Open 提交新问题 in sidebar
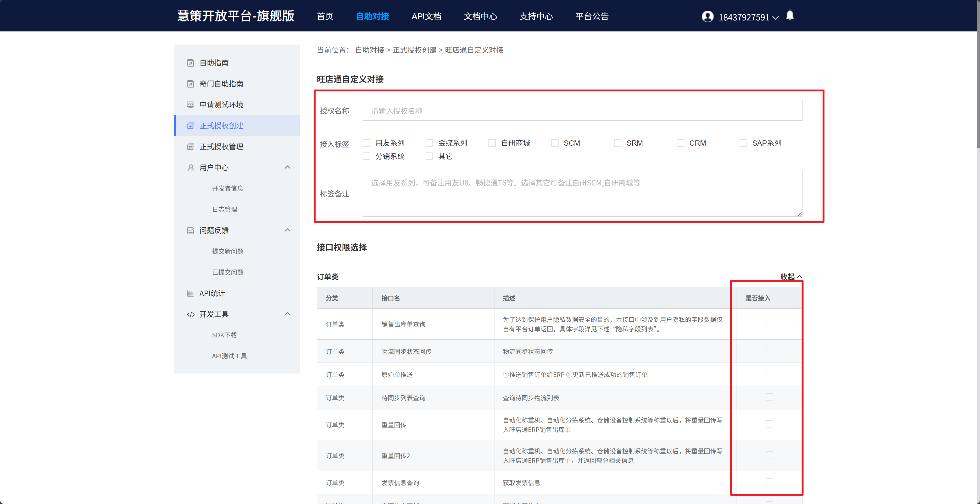The image size is (980, 504). [x=227, y=251]
